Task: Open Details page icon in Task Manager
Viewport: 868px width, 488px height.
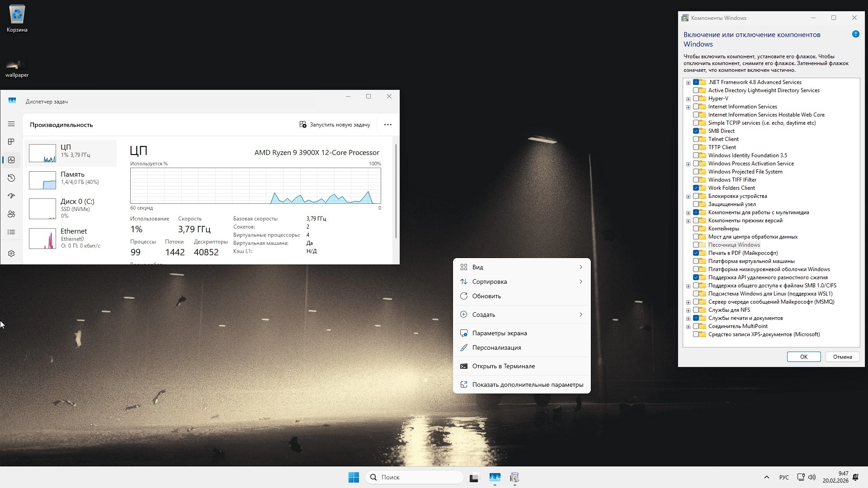Action: pos(11,232)
